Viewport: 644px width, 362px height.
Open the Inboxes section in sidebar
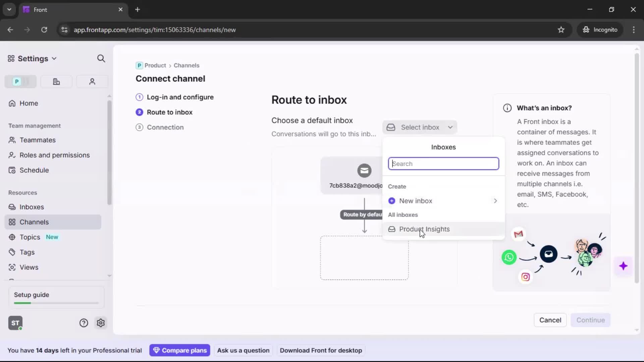(32, 207)
